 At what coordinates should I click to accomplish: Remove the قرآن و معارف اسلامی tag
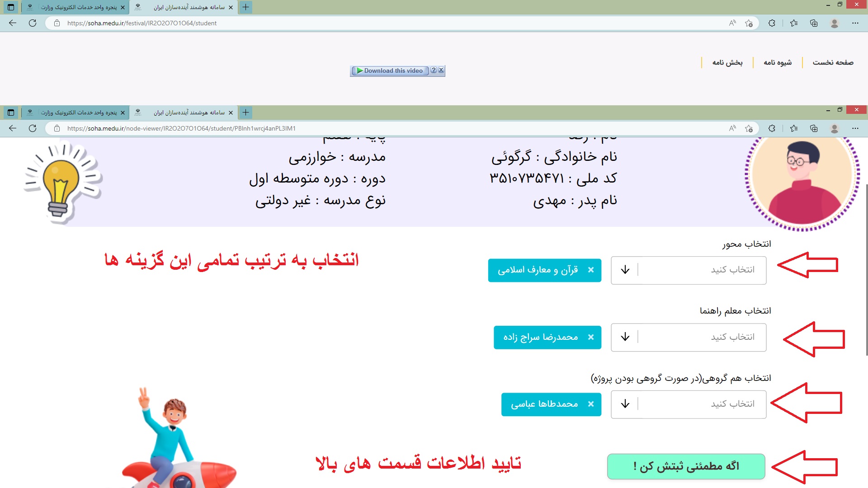(590, 270)
